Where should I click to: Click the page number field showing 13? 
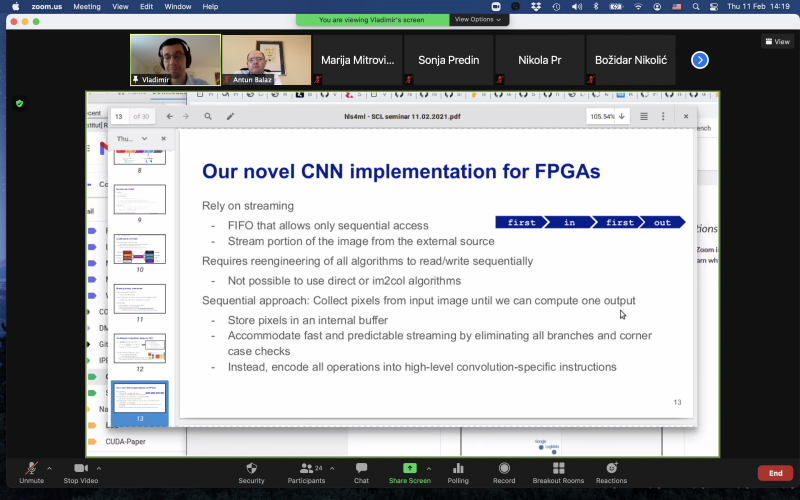[x=119, y=116]
